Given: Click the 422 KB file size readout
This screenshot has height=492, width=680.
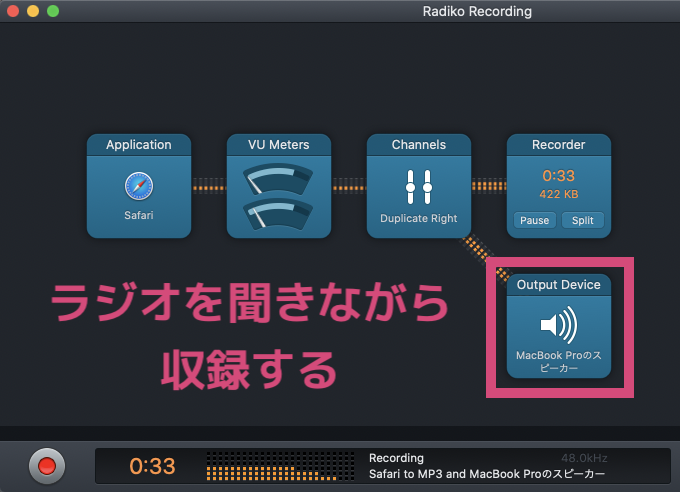Looking at the screenshot, I should click(x=559, y=194).
